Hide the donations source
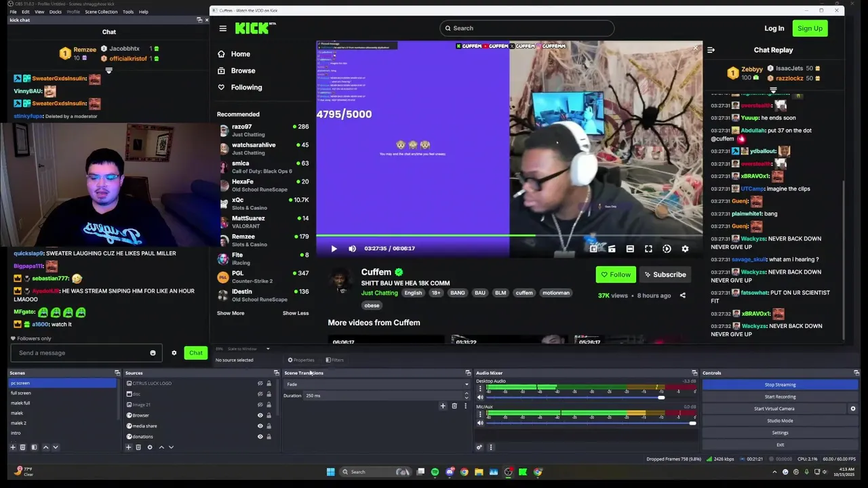The width and height of the screenshot is (868, 488). [260, 436]
